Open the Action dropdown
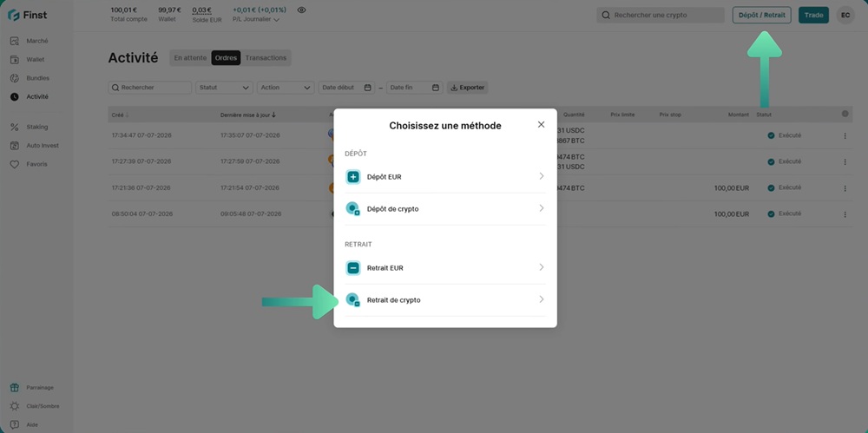Viewport: 868px width, 433px height. [286, 88]
